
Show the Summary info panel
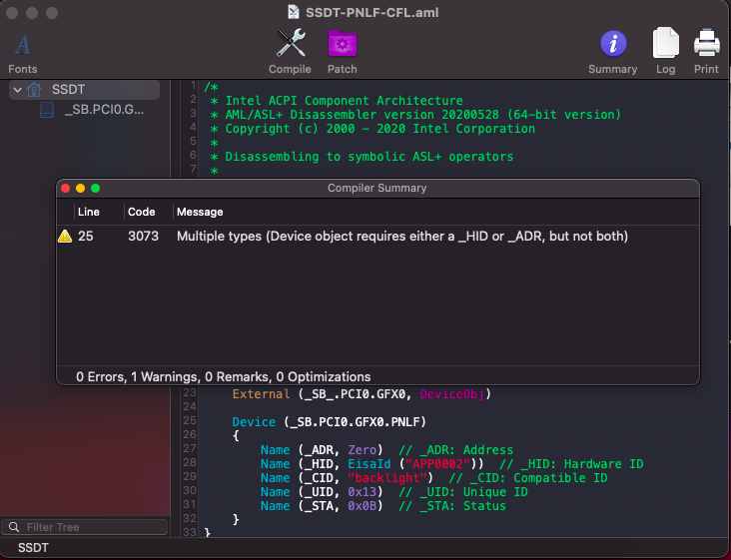pyautogui.click(x=612, y=45)
